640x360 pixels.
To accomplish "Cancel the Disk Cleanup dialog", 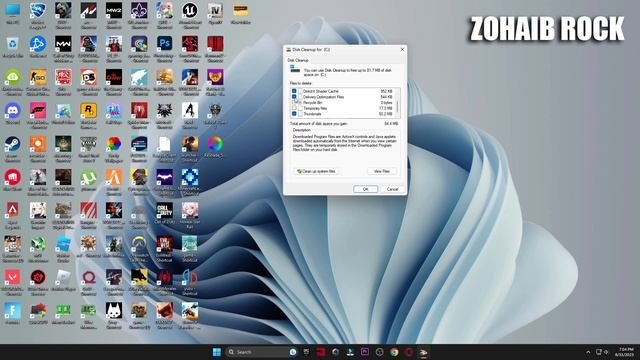I will tap(392, 189).
